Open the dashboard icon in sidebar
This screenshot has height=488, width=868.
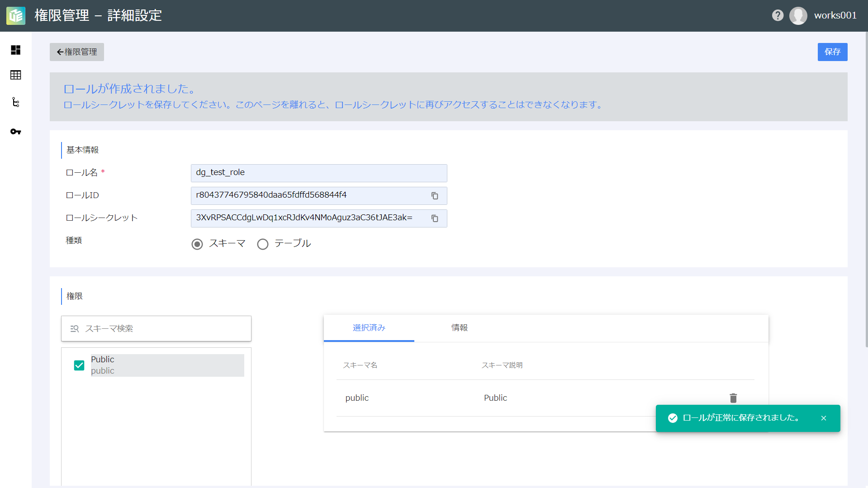[16, 50]
